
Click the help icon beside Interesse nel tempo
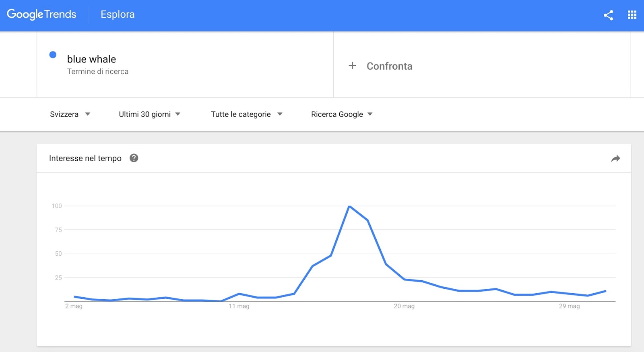[x=134, y=158]
